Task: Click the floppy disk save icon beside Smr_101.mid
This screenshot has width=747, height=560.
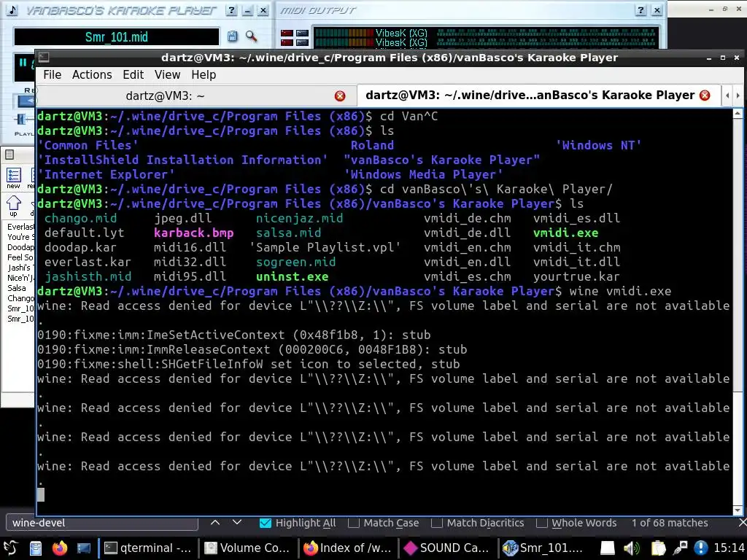Action: 232,36
